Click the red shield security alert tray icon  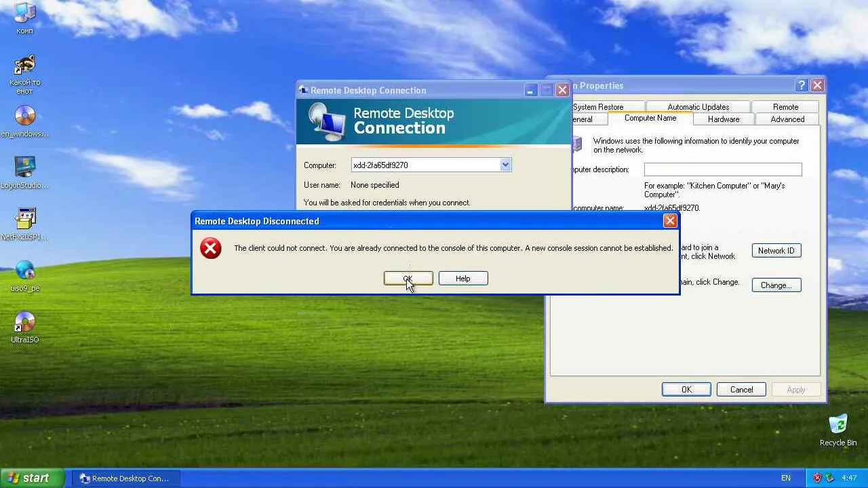[817, 478]
